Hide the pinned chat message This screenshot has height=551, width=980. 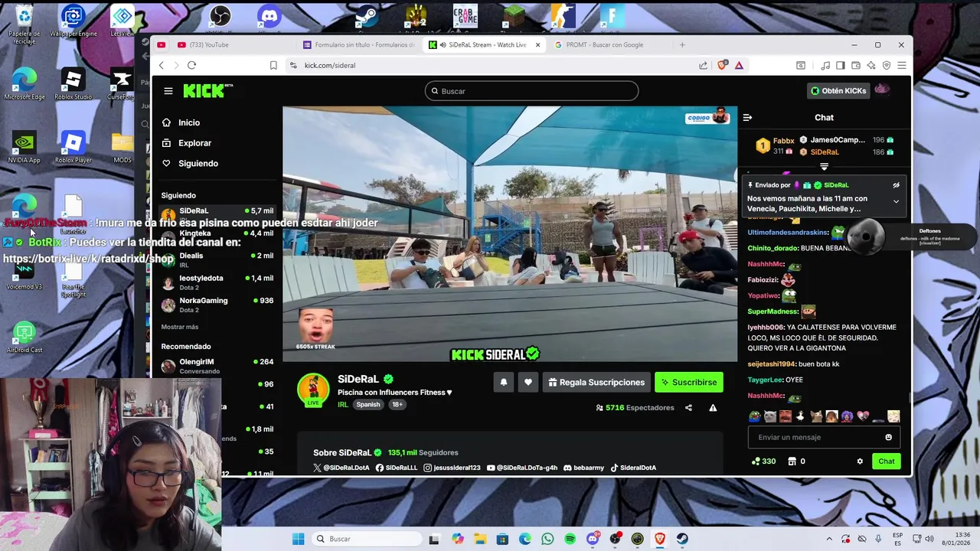coord(896,185)
